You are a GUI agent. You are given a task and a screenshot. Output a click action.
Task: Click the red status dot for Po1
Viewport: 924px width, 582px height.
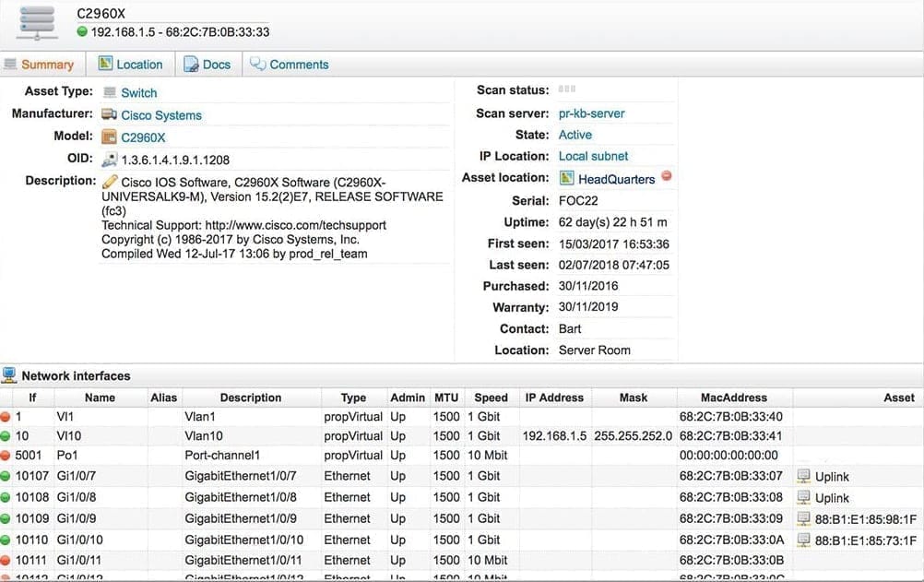[x=6, y=456]
